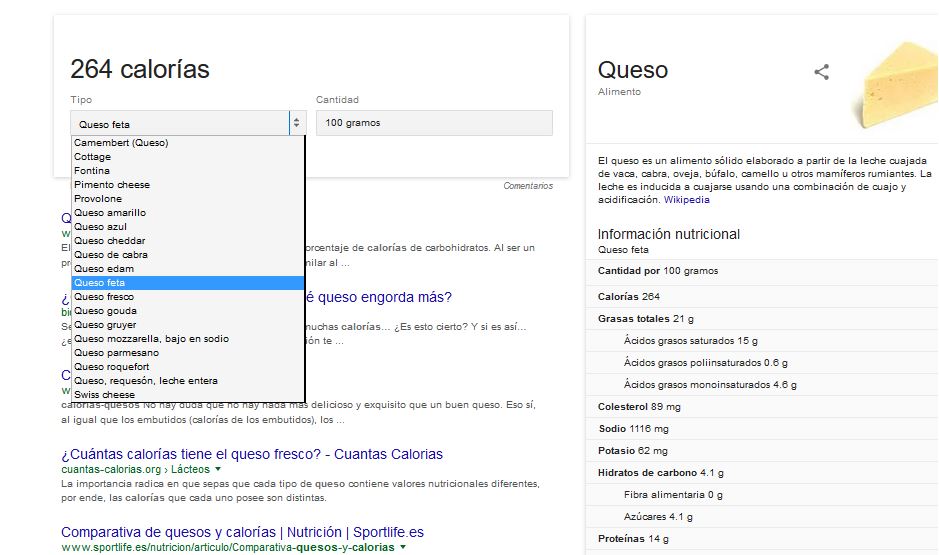The image size is (939, 555).
Task: Open the Wikipedia link
Action: point(686,199)
